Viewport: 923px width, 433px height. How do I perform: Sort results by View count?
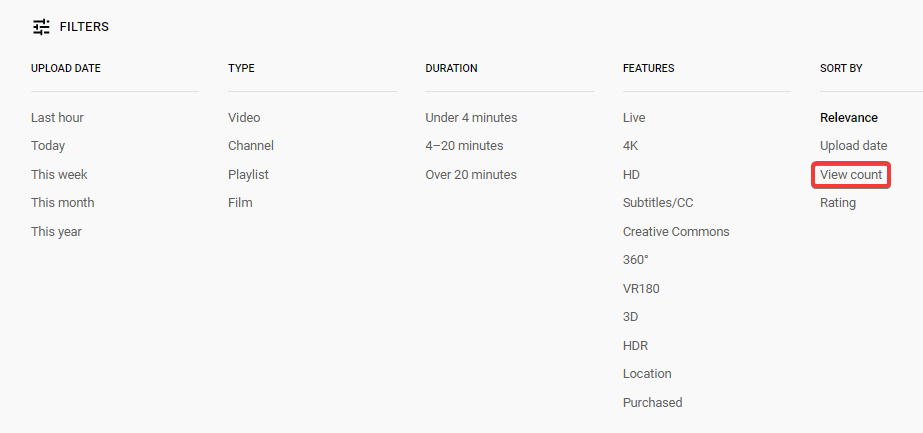[851, 174]
